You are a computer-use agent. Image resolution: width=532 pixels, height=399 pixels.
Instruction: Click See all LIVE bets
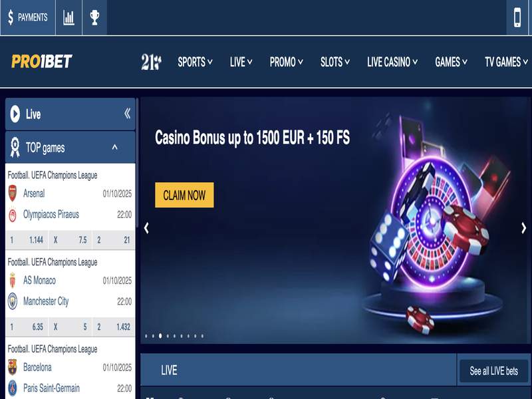point(493,371)
